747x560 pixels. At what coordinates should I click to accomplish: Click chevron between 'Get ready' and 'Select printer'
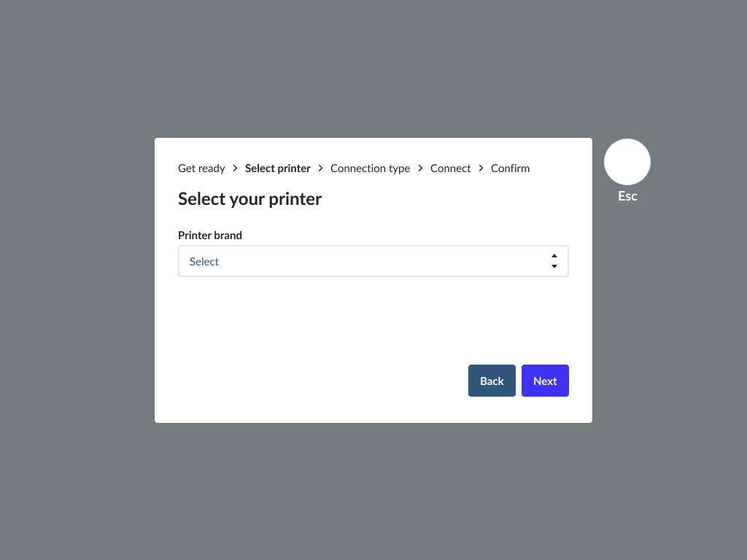(x=235, y=168)
